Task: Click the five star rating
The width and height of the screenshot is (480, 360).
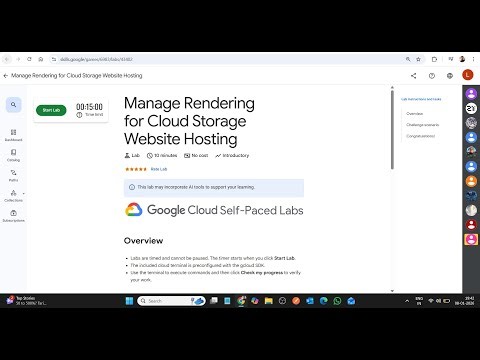Action: coord(136,169)
